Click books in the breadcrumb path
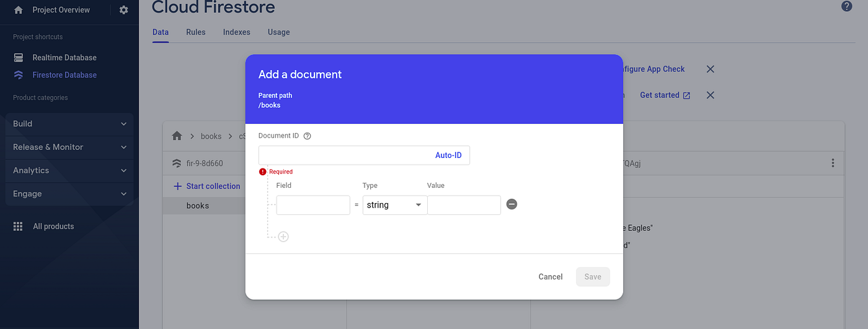 [211, 136]
